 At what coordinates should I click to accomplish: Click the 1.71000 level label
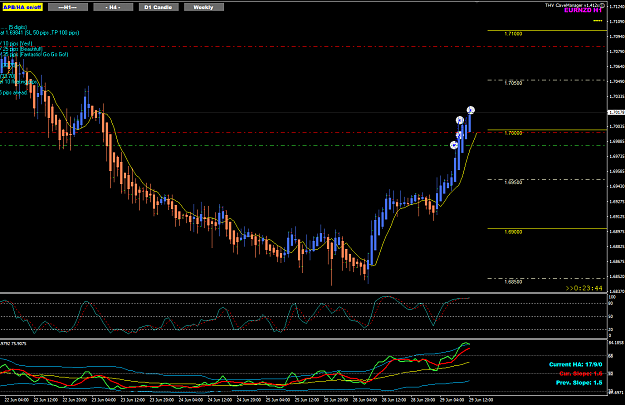click(513, 34)
